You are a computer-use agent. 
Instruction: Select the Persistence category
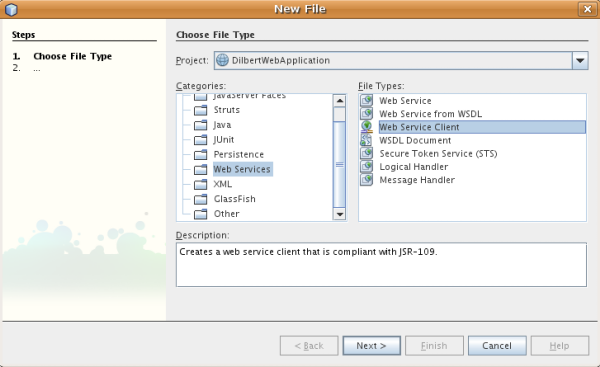239,155
